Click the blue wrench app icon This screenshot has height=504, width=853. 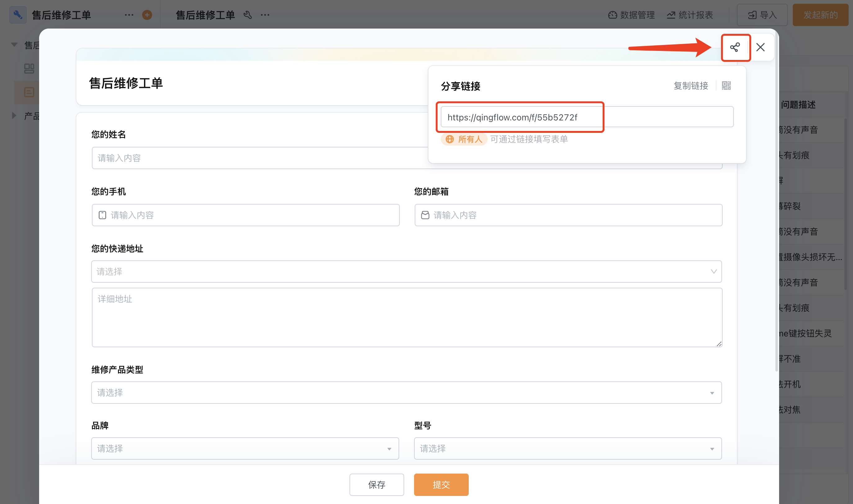[x=18, y=15]
